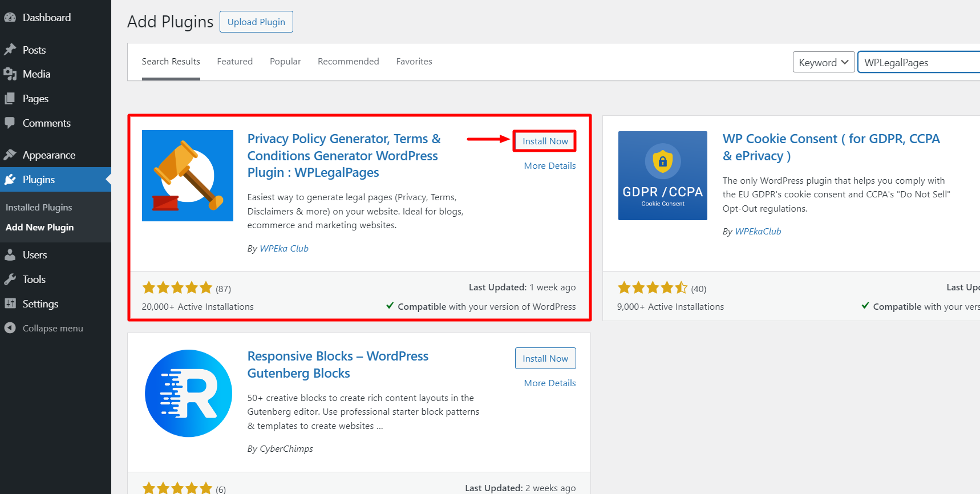Open the WPEkaClub author link on Cookie Consent
This screenshot has height=494, width=980.
point(758,232)
